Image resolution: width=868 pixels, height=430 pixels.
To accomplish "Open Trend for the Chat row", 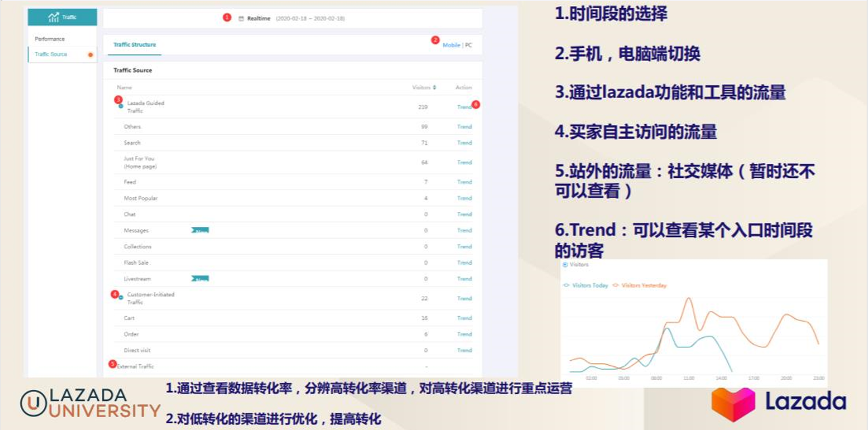I will point(464,214).
